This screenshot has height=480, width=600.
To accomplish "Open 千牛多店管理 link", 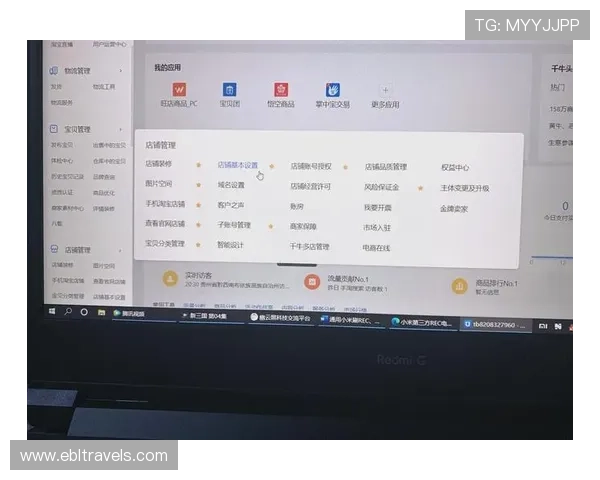I will tap(310, 247).
